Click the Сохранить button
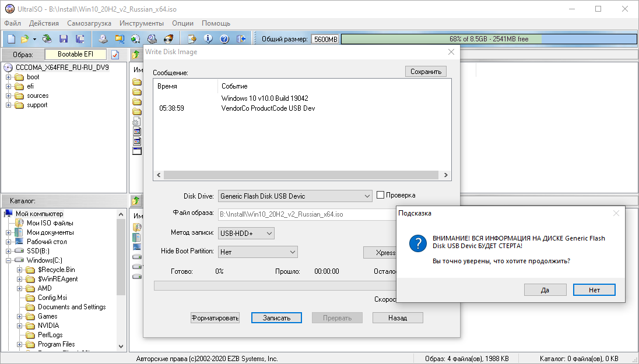Screen dimensions: 639x364 tap(426, 71)
